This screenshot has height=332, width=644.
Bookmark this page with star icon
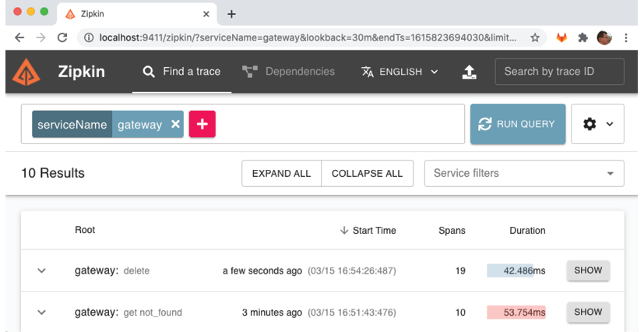534,38
